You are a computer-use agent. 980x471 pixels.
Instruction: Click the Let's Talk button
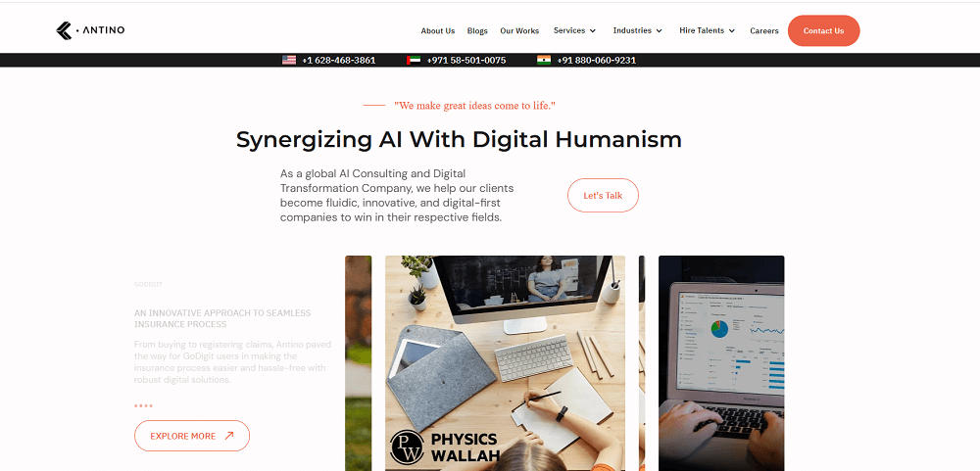coord(603,196)
